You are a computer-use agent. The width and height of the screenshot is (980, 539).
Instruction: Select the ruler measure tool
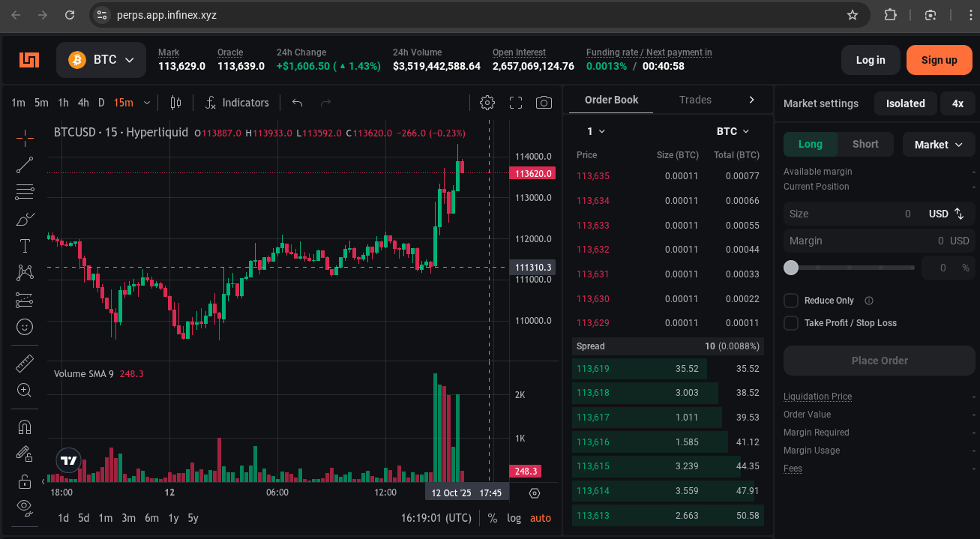pyautogui.click(x=25, y=364)
